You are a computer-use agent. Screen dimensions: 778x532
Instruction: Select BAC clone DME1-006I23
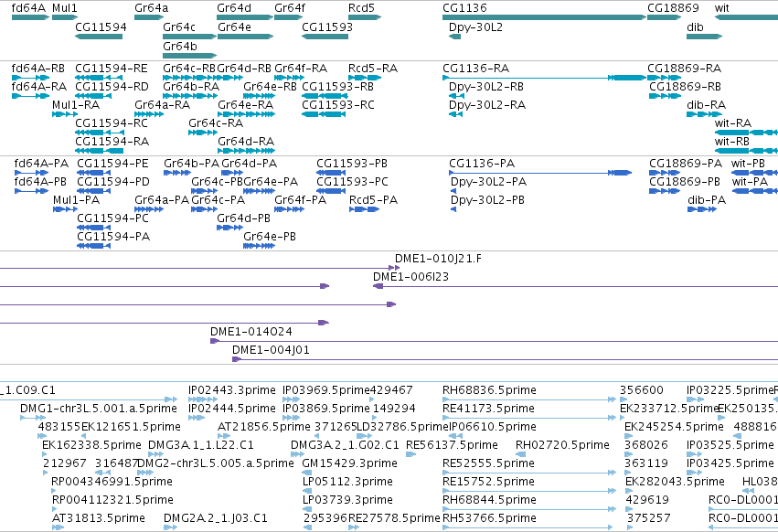pos(410,277)
